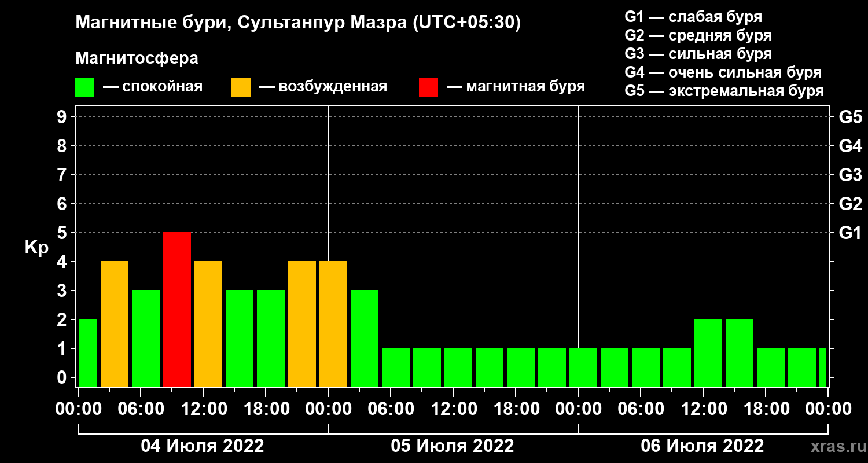The width and height of the screenshot is (868, 463).
Task: Click the G4 label on the right axis
Action: pyautogui.click(x=850, y=146)
